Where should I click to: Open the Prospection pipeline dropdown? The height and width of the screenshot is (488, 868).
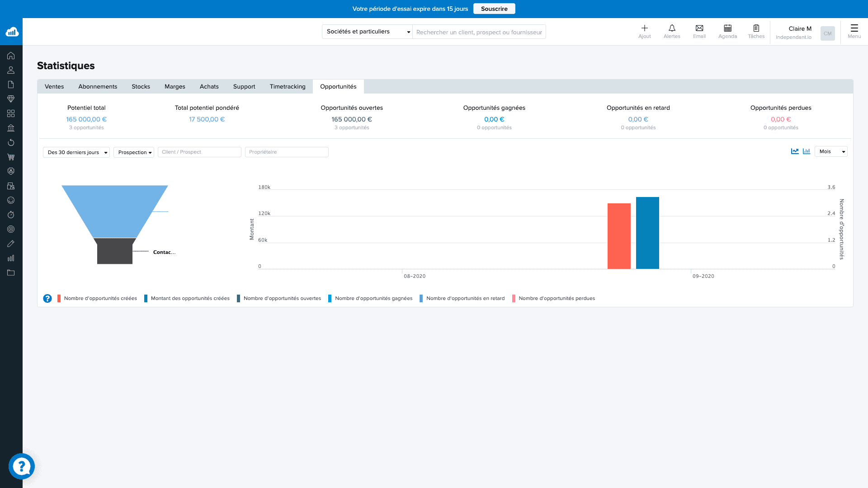[134, 152]
